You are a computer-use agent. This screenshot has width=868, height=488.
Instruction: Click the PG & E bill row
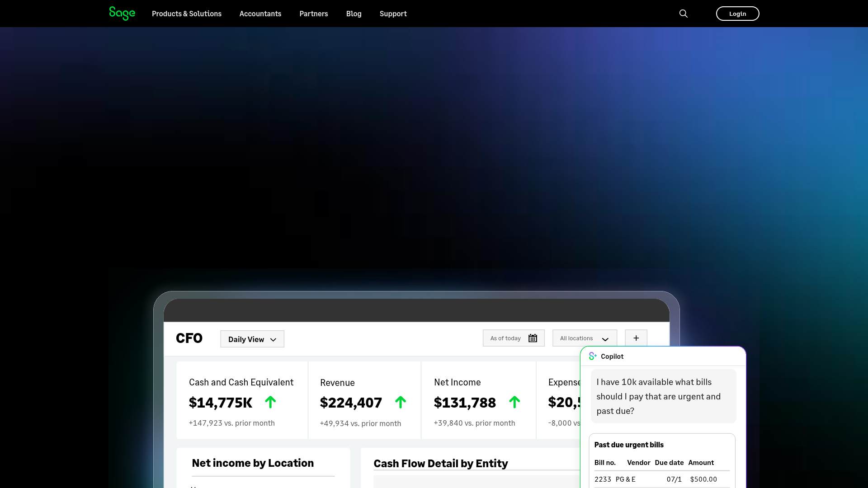click(x=656, y=479)
